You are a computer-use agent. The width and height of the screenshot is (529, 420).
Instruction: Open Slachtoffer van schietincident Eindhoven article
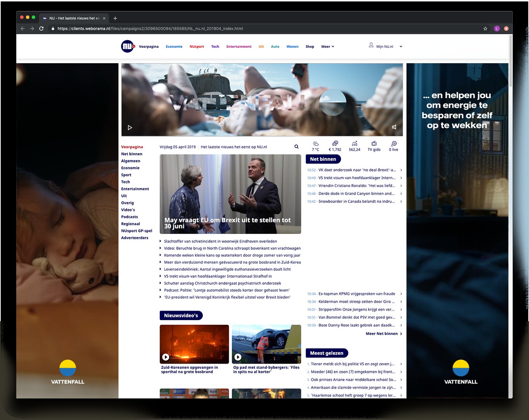tap(220, 241)
